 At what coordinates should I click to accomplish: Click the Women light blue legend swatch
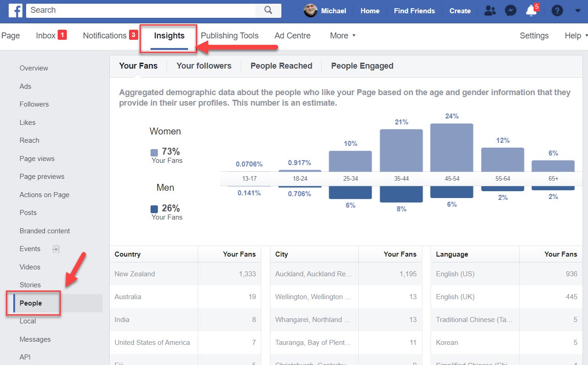click(x=154, y=152)
